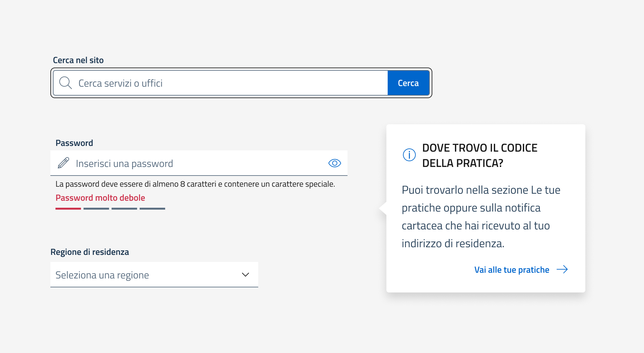Click the Cerca nel sito label
Image resolution: width=644 pixels, height=353 pixels.
[79, 60]
